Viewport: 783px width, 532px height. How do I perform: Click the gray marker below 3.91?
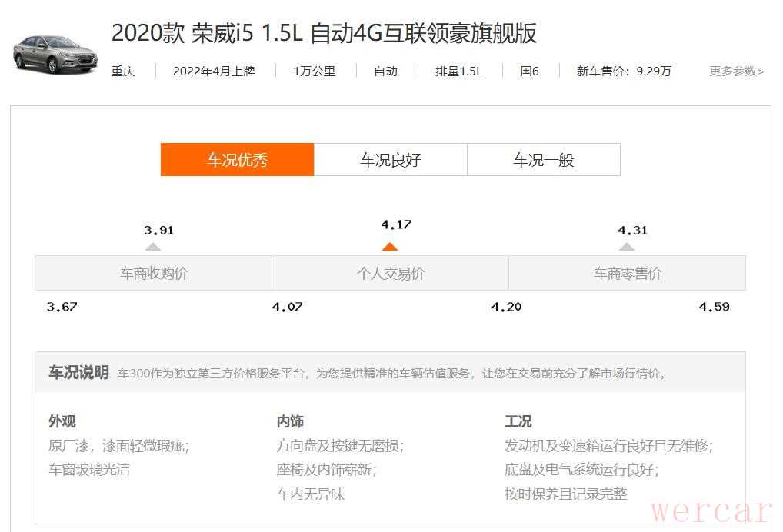(153, 247)
